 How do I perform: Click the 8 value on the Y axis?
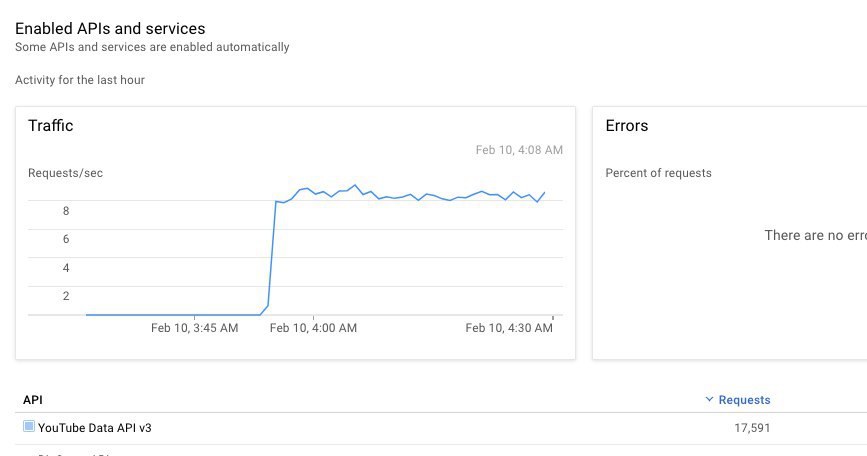[x=66, y=211]
